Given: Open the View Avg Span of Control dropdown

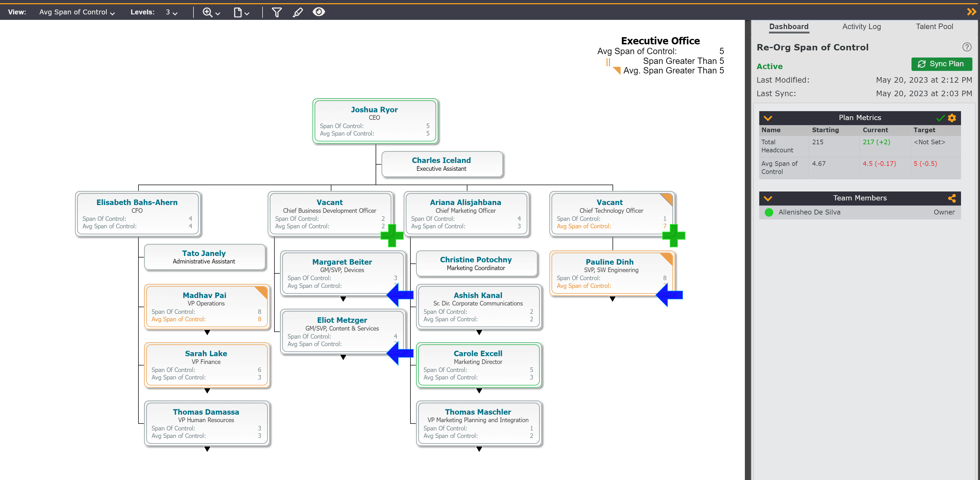Looking at the screenshot, I should [x=77, y=12].
